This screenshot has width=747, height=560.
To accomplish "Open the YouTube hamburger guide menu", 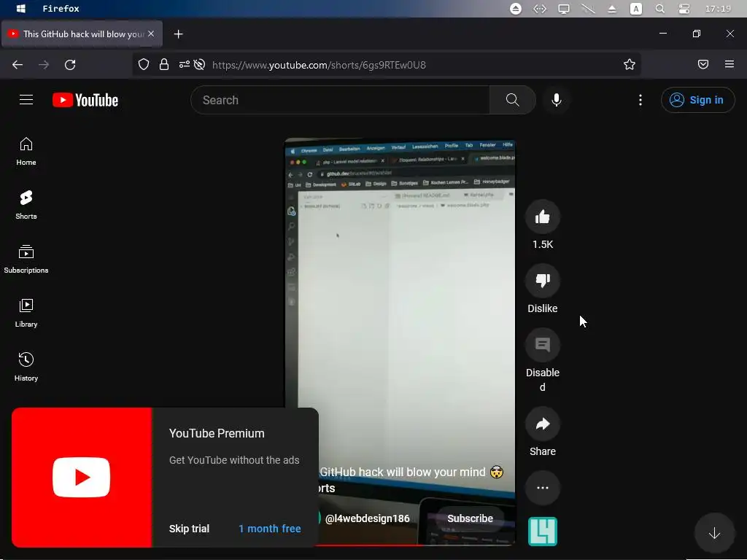I will tap(26, 99).
